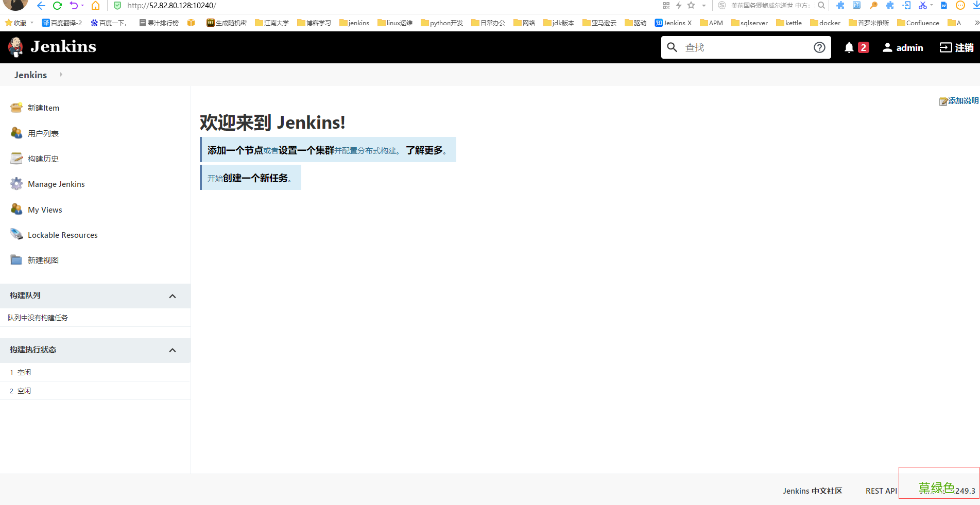Screen dimensions: 980x505
Task: Open the My Views panel
Action: 45,210
